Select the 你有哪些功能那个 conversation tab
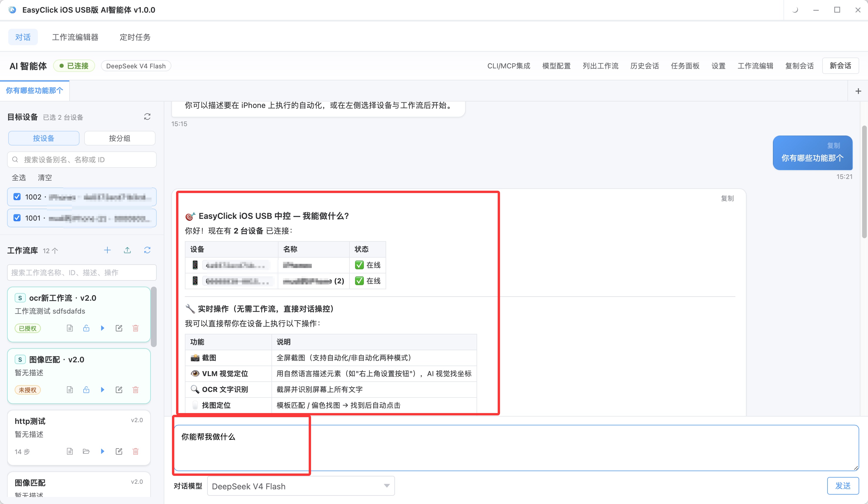 pos(34,91)
